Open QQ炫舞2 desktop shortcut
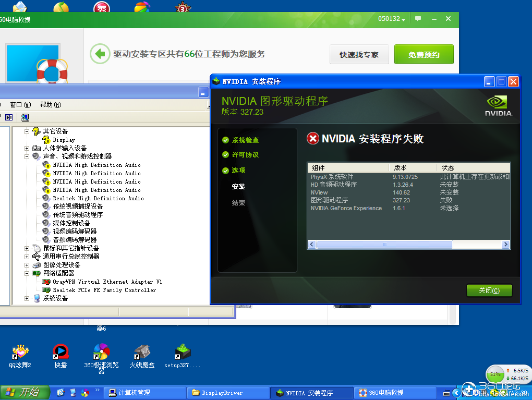The height and width of the screenshot is (400, 532). (x=20, y=356)
